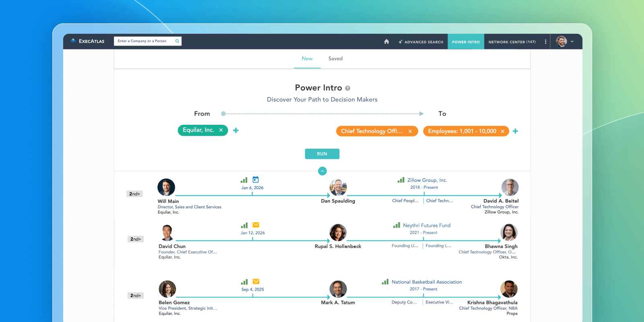The image size is (644, 322).
Task: Click the company or person search field
Action: pos(145,41)
